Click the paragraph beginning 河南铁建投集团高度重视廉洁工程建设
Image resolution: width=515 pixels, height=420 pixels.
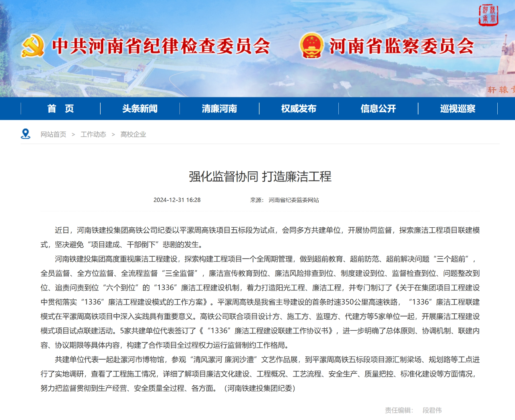pos(260,302)
